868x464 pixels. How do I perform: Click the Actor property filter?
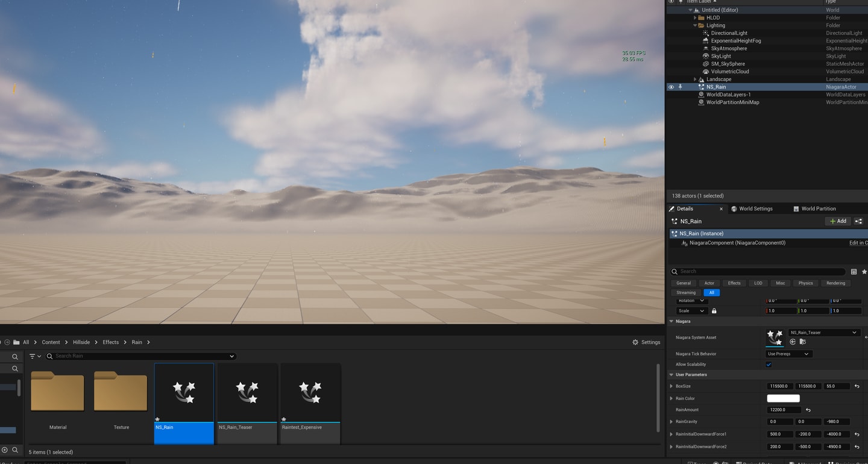pyautogui.click(x=709, y=283)
